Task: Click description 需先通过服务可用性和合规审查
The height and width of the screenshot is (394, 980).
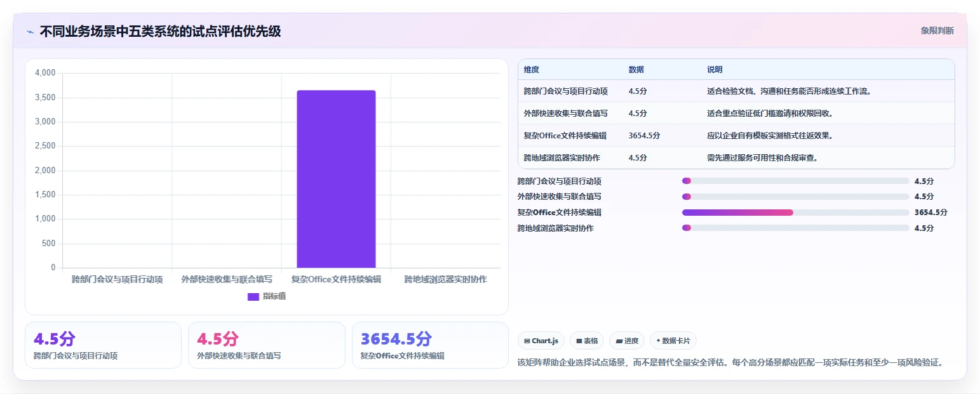Action: tap(762, 158)
